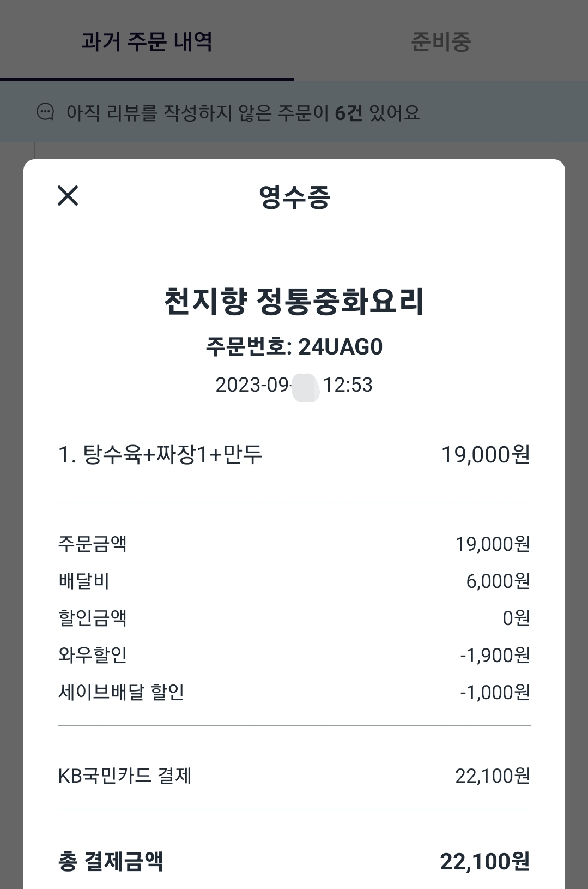
Task: Select restaurant name 천지향 정통중화요리
Action: click(294, 301)
